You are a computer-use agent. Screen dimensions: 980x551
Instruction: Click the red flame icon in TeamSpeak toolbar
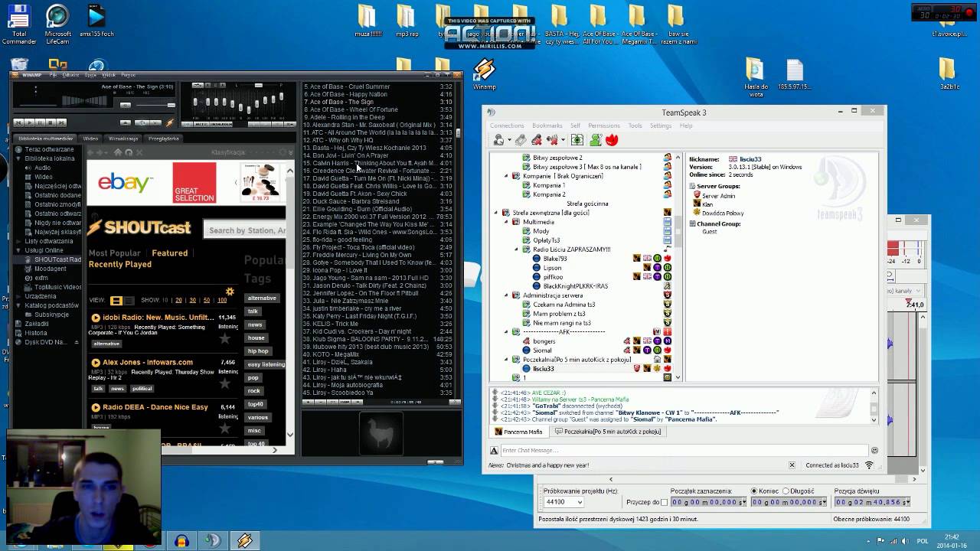click(x=612, y=140)
